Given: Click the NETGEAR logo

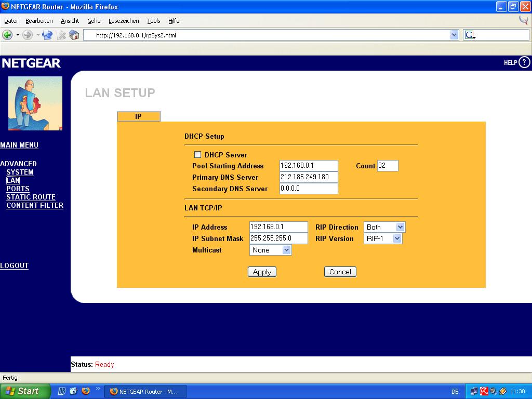Looking at the screenshot, I should click(31, 63).
